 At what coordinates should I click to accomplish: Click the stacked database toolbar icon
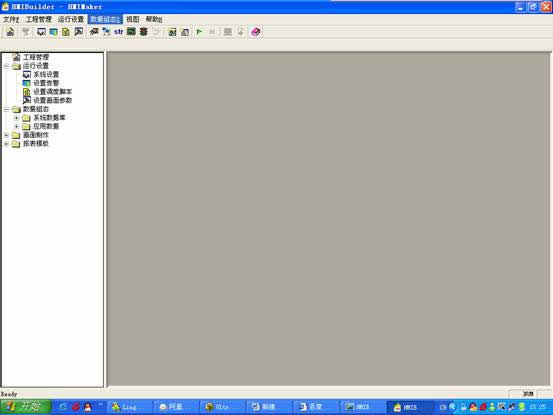[144, 32]
